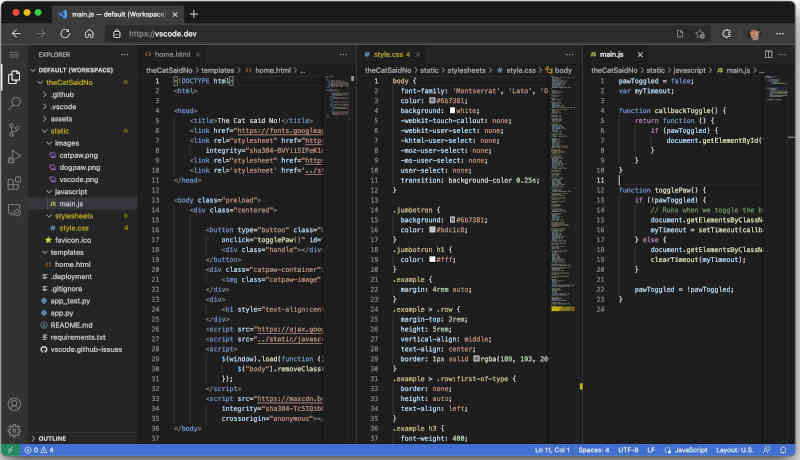The image size is (800, 460).
Task: Click the #6b7381 color swatch under body
Action: 431,100
